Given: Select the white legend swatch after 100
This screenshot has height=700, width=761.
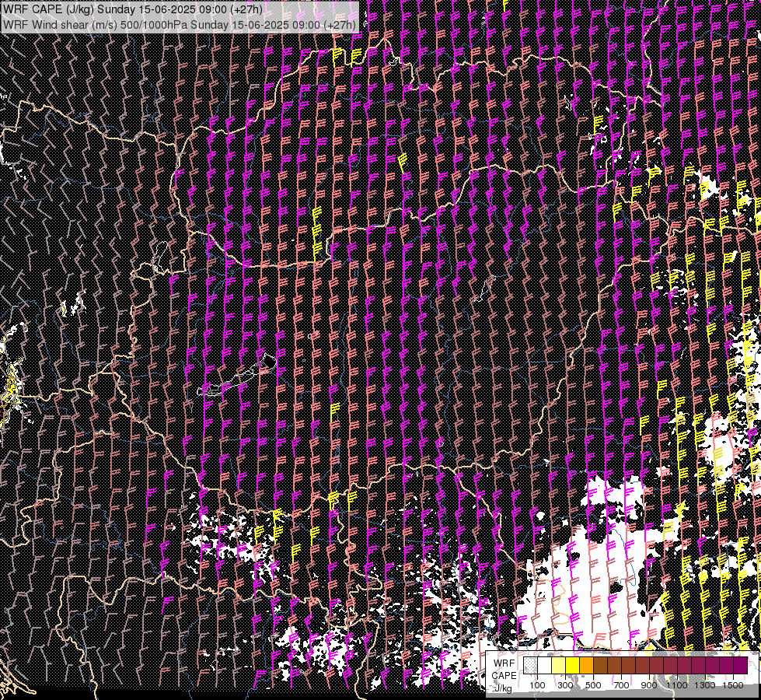Looking at the screenshot, I should (x=545, y=665).
